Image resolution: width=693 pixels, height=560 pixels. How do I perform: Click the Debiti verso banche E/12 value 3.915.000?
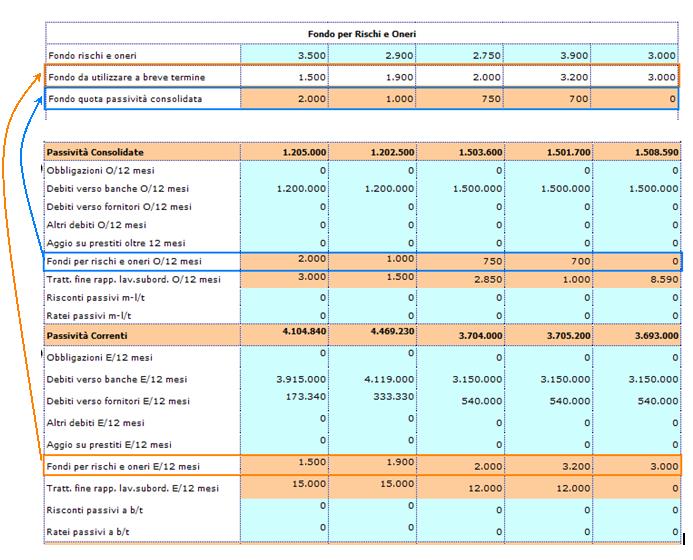click(301, 379)
